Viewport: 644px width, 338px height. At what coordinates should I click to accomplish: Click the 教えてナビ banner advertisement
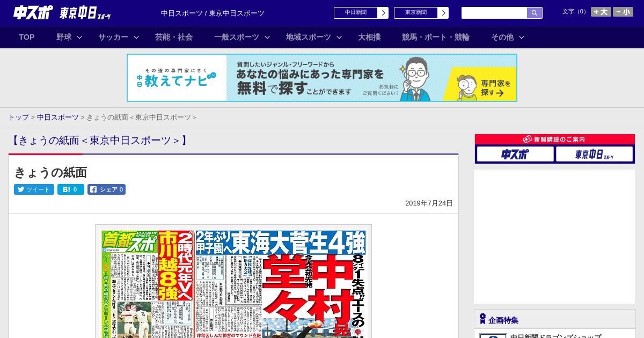coord(322,78)
